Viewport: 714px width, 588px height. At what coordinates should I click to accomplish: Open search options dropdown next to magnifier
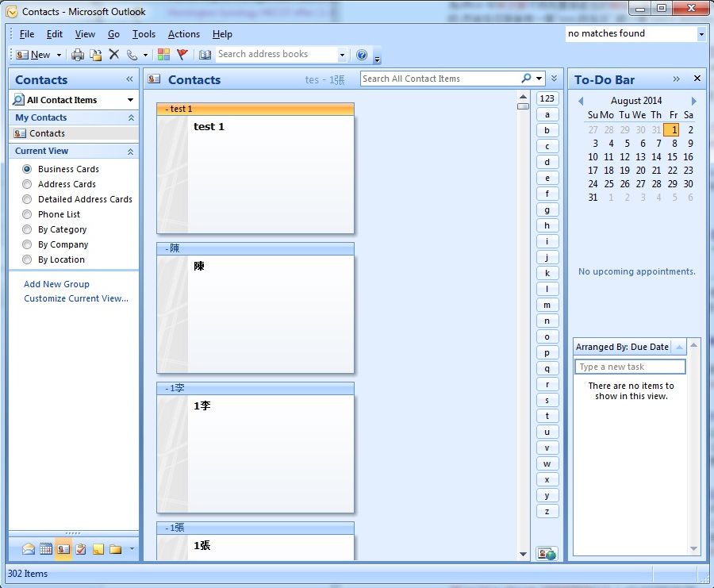(539, 79)
